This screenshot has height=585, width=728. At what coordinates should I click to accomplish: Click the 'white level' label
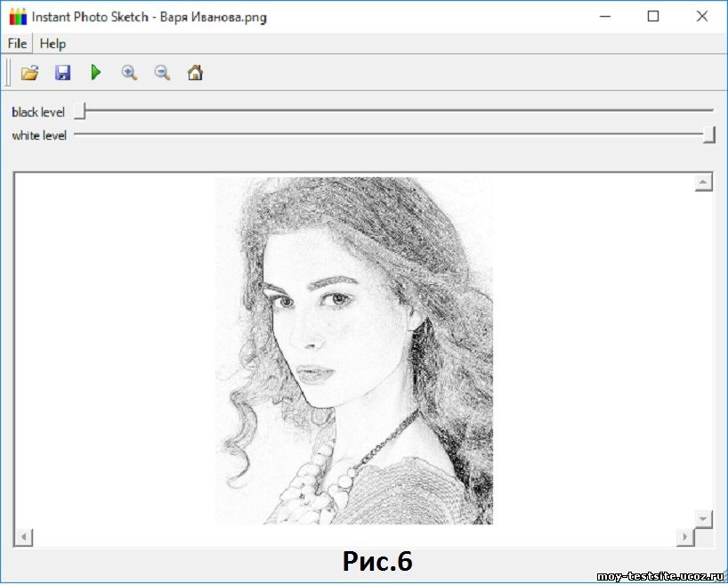[39, 135]
